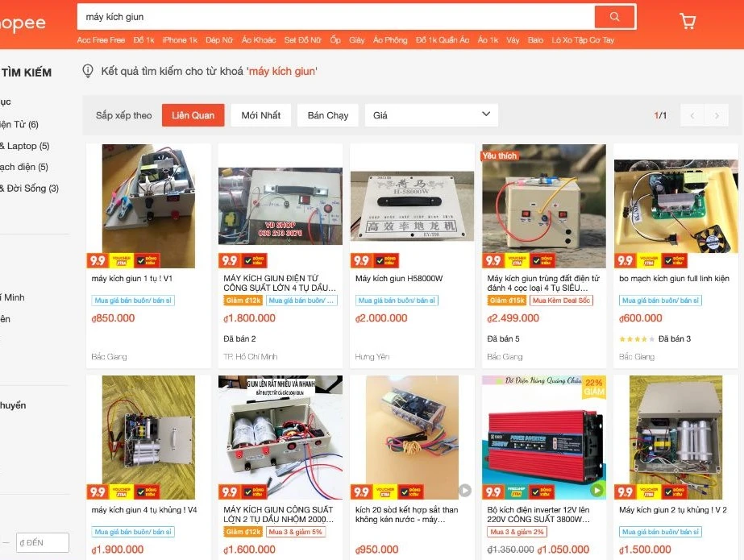This screenshot has width=744, height=560.
Task: Click the Shopee logo
Action: (x=23, y=23)
